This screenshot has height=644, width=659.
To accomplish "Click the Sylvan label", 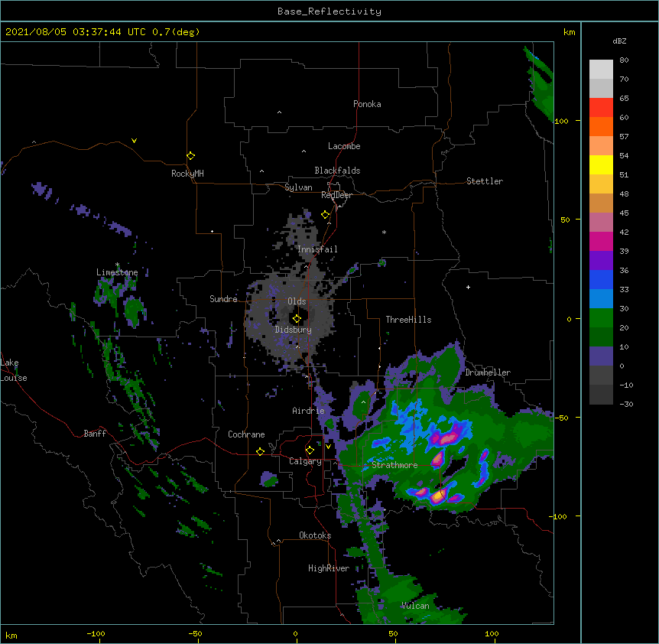I will point(298,187).
